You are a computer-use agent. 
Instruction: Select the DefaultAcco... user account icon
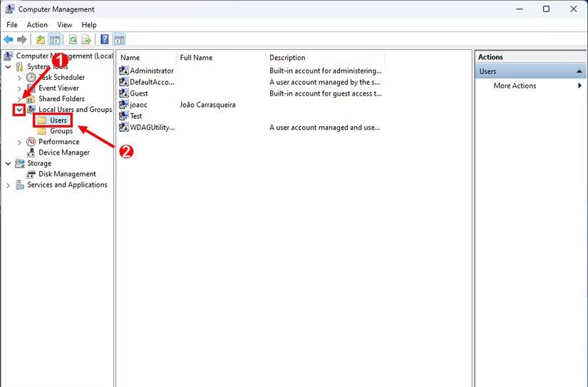pos(124,82)
